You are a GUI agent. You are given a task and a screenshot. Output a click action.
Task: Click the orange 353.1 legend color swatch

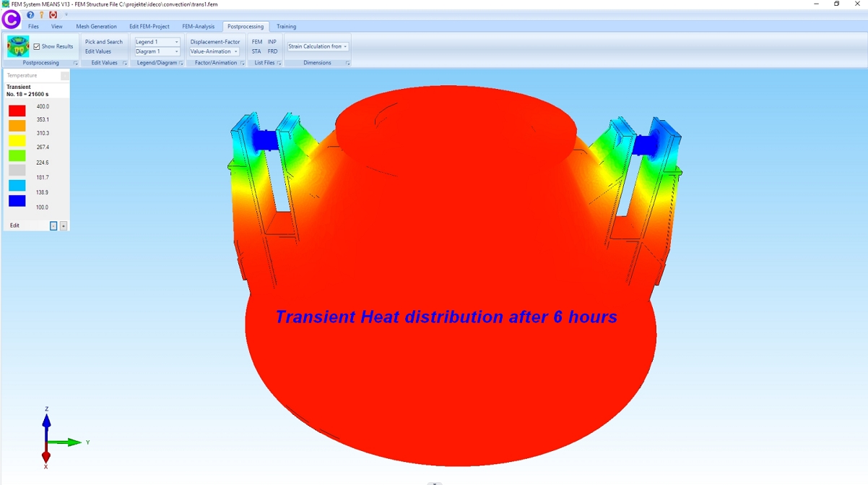point(17,126)
